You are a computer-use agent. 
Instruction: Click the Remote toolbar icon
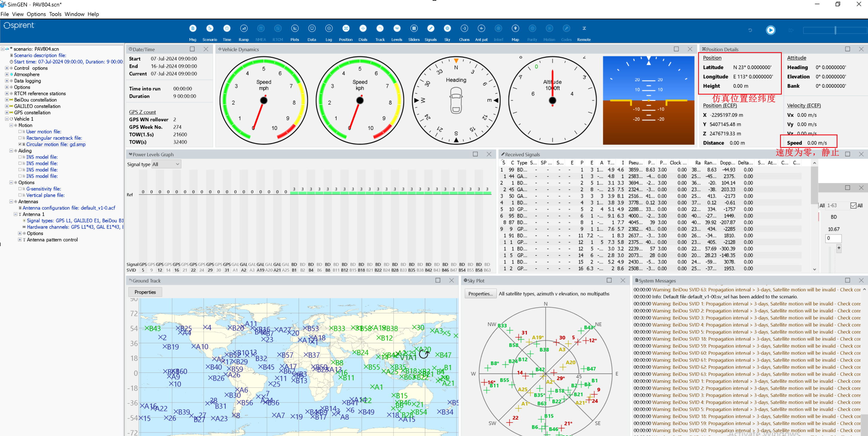[584, 29]
